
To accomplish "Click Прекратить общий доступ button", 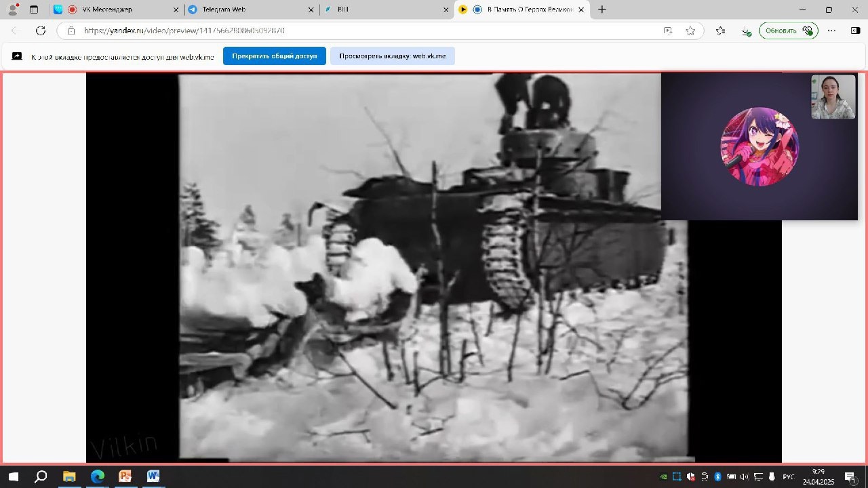I will [275, 56].
